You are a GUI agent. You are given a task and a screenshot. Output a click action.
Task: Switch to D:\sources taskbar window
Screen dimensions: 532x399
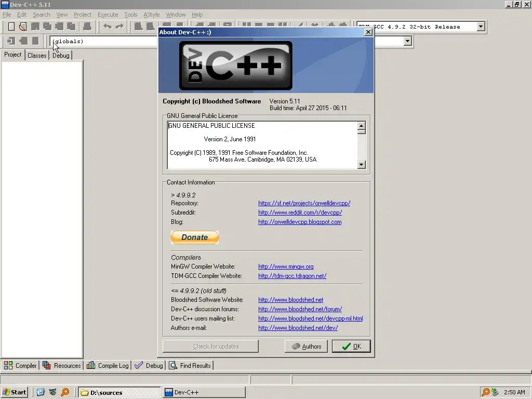point(119,392)
